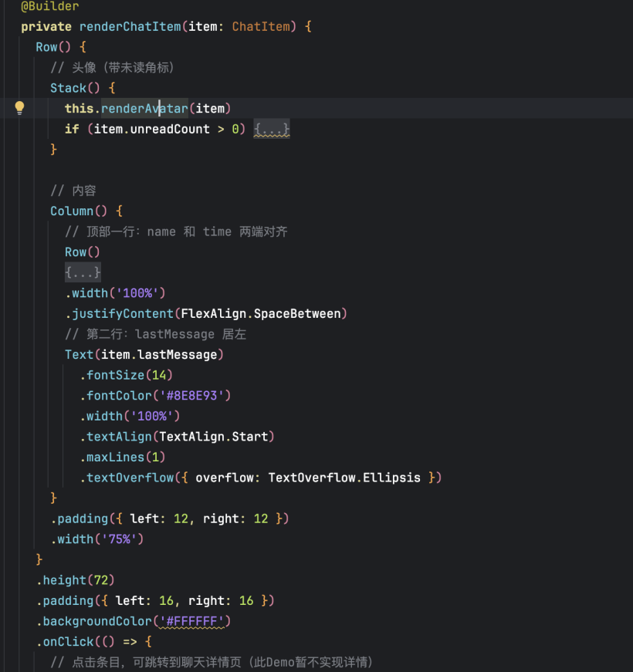Click the onClick handler method
The height and width of the screenshot is (672, 633).
[68, 641]
